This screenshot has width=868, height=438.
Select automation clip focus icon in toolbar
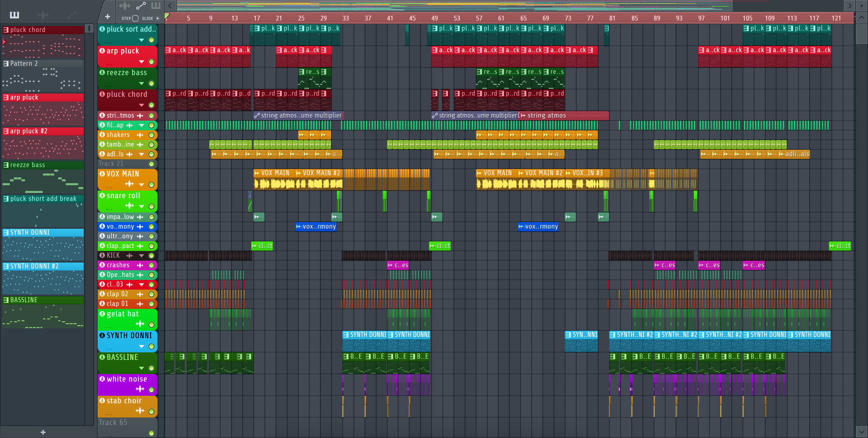click(141, 6)
